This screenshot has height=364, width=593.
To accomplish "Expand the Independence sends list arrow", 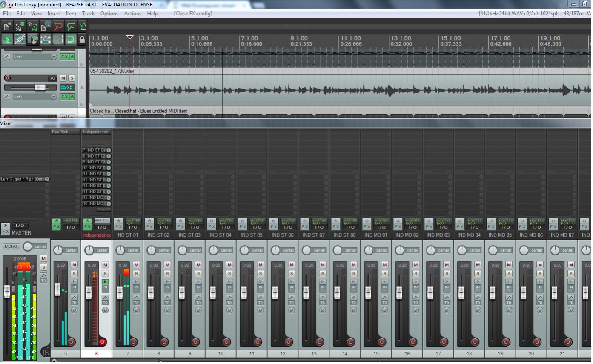I will click(104, 209).
